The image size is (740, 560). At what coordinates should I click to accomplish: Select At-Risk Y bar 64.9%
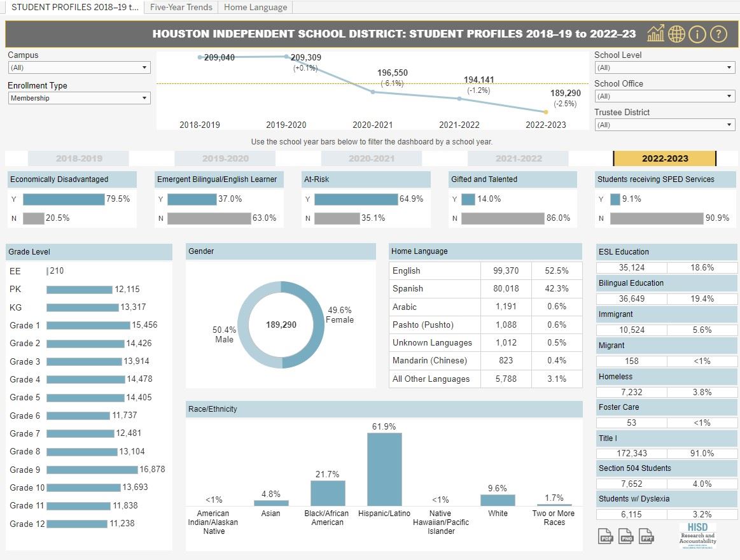tap(356, 199)
